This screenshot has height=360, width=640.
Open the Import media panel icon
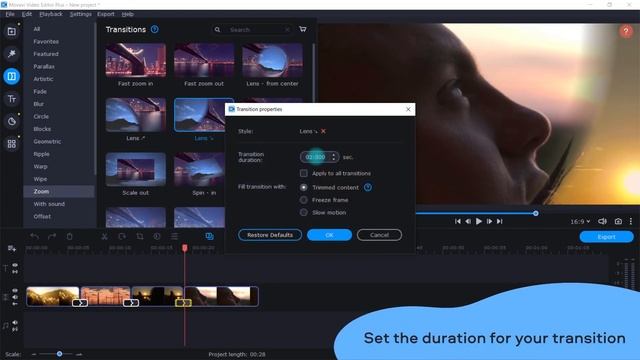tap(11, 31)
